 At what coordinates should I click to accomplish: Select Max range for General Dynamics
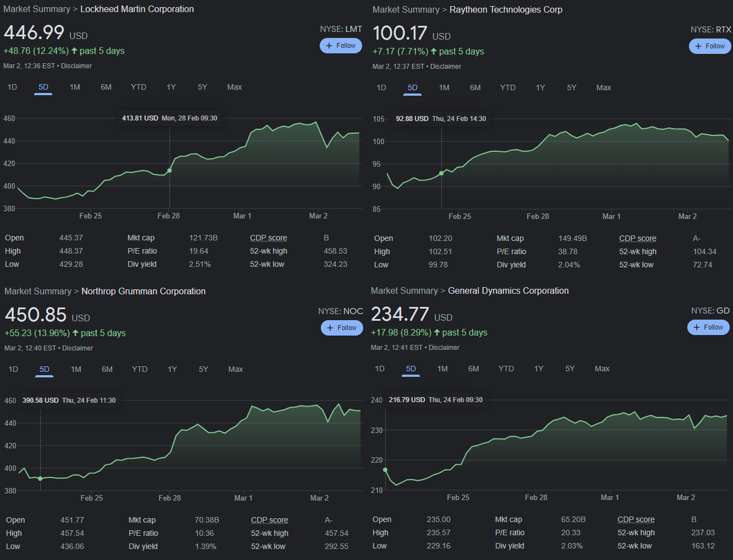coord(602,369)
